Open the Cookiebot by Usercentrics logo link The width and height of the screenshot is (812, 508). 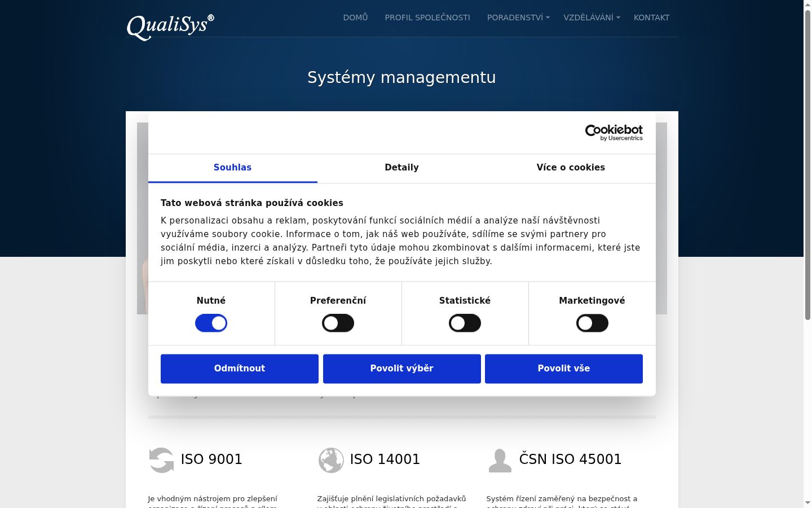coord(614,133)
